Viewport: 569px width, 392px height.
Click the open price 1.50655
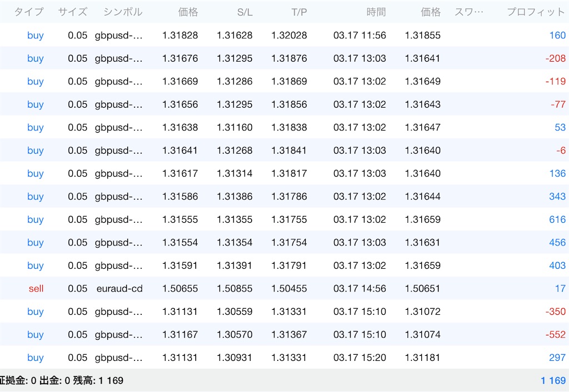pos(180,289)
